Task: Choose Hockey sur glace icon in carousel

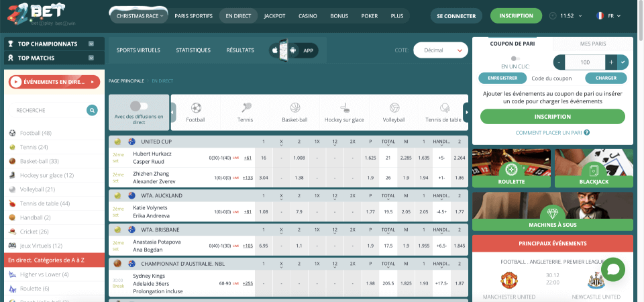Action: tap(345, 107)
